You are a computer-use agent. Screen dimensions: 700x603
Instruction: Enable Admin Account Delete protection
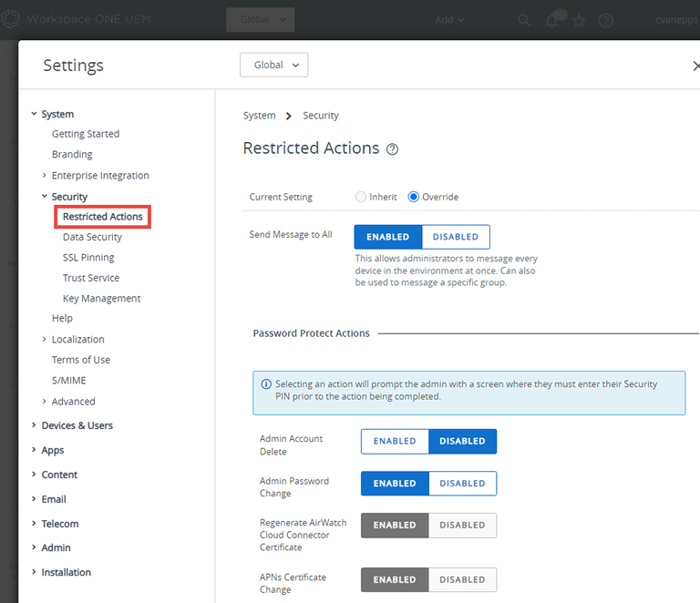tap(395, 441)
